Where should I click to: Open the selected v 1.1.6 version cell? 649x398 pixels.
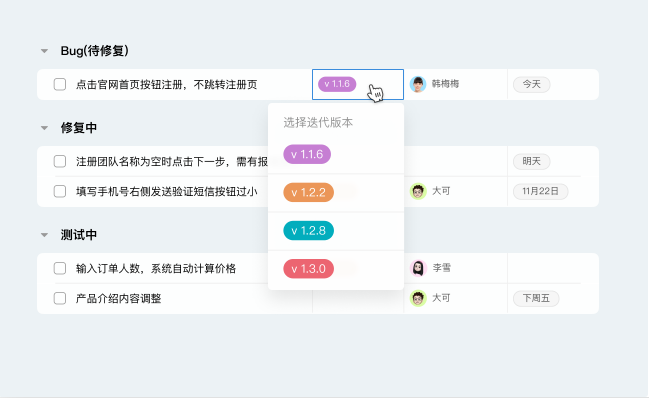coord(358,84)
